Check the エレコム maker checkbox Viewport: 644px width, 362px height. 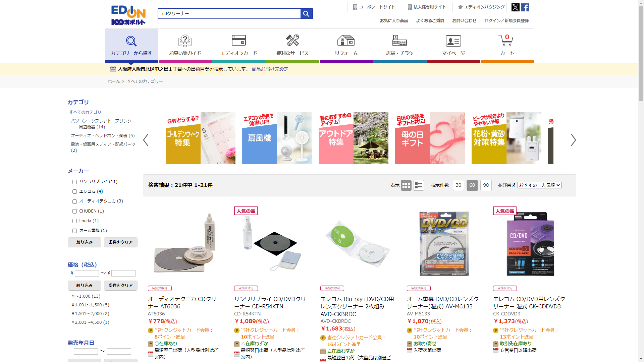pos(74,192)
